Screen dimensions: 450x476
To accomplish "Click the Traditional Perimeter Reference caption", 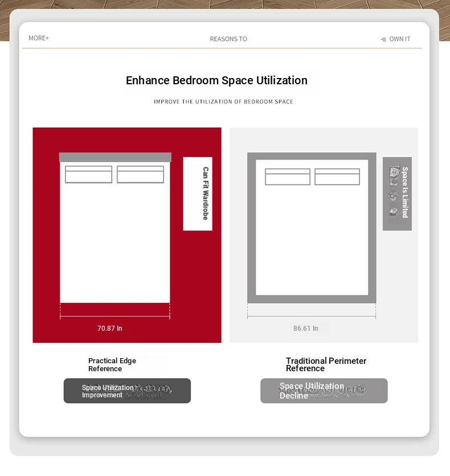I will pyautogui.click(x=326, y=364).
